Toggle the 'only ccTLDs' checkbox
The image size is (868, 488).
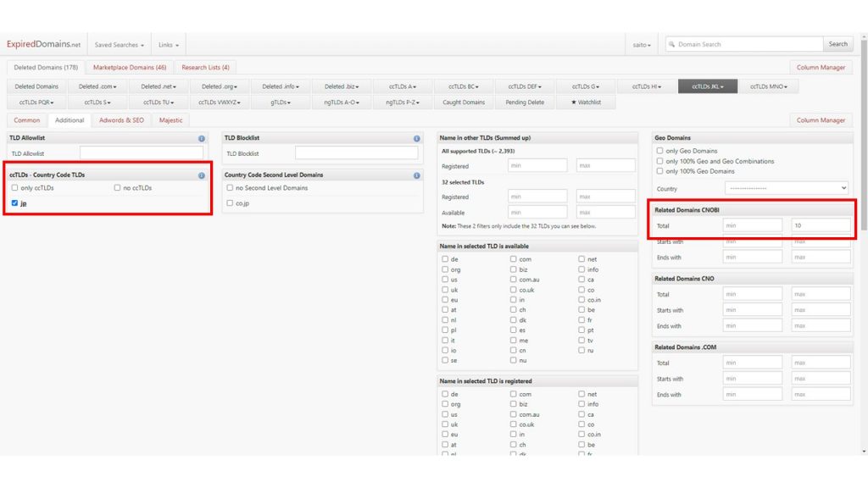[15, 188]
